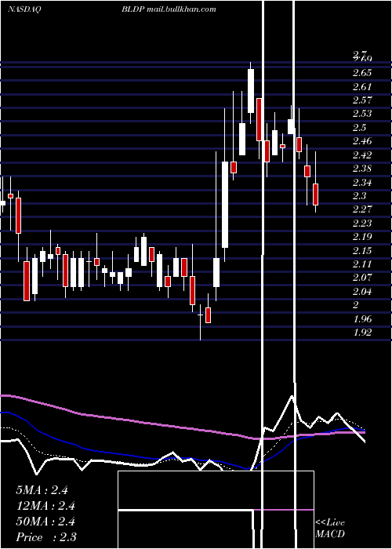392x549 pixels.
Task: Click the 1.92 price axis label
Action: 362,333
